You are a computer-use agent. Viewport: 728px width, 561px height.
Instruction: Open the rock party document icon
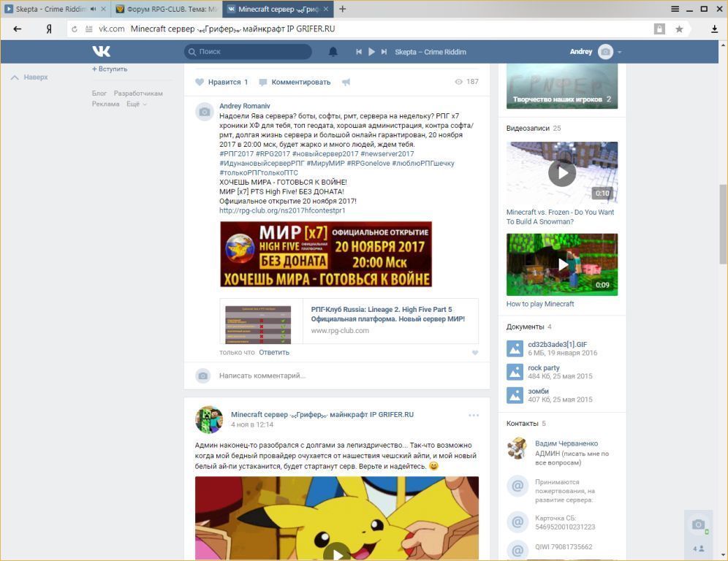coord(515,372)
